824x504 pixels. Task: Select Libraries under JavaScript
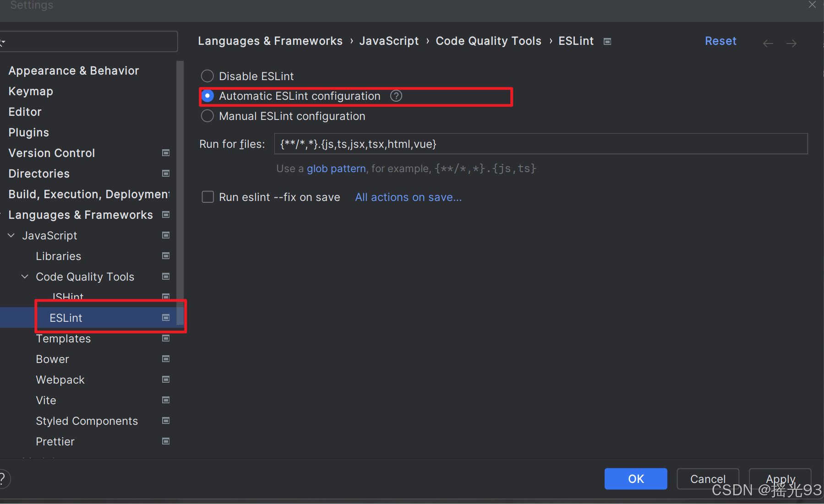(59, 256)
